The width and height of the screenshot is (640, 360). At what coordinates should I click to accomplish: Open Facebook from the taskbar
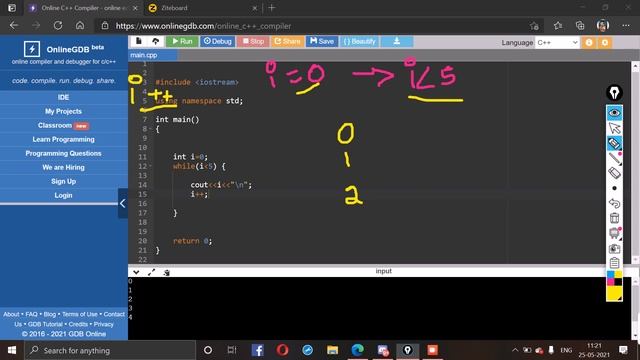point(258,350)
